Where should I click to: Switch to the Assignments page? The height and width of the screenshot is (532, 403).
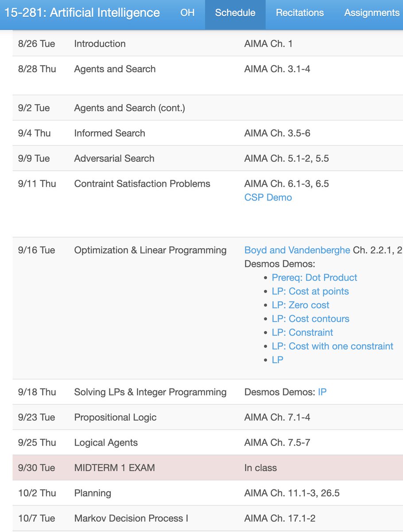point(372,13)
